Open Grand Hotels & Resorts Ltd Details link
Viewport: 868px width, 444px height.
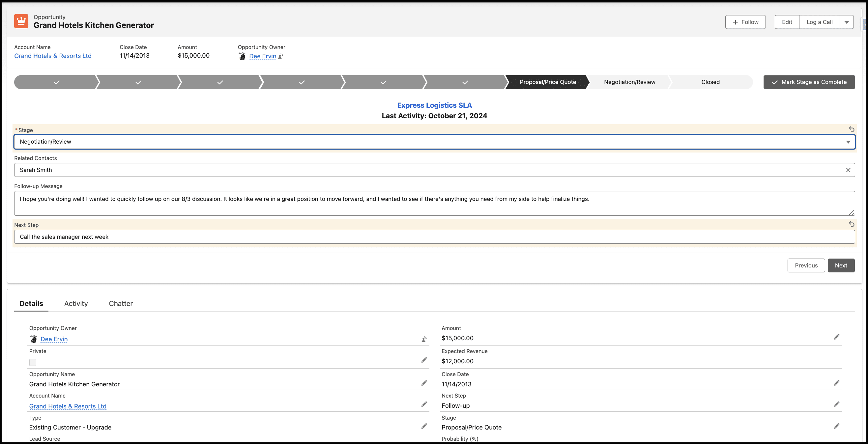[68, 406]
